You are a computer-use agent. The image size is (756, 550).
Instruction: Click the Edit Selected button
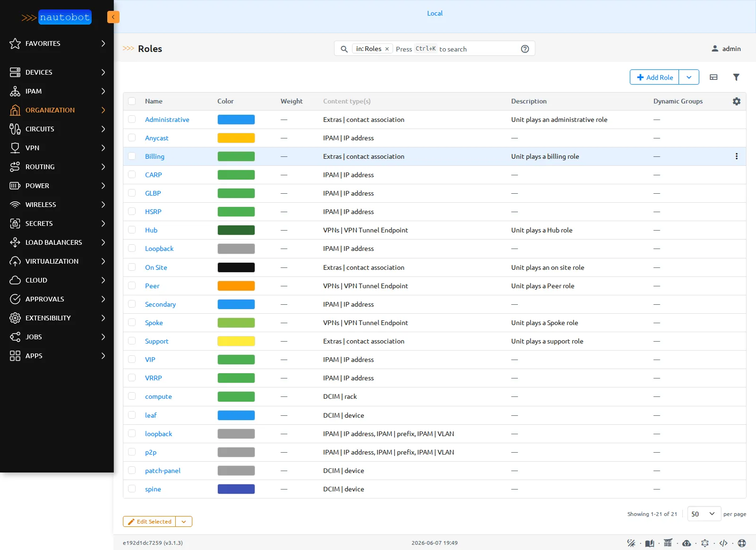pos(149,522)
